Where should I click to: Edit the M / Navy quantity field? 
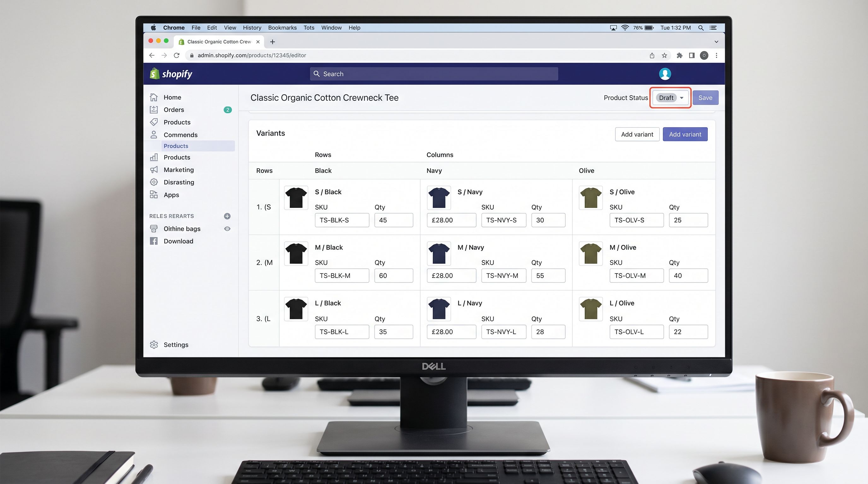[x=548, y=276]
